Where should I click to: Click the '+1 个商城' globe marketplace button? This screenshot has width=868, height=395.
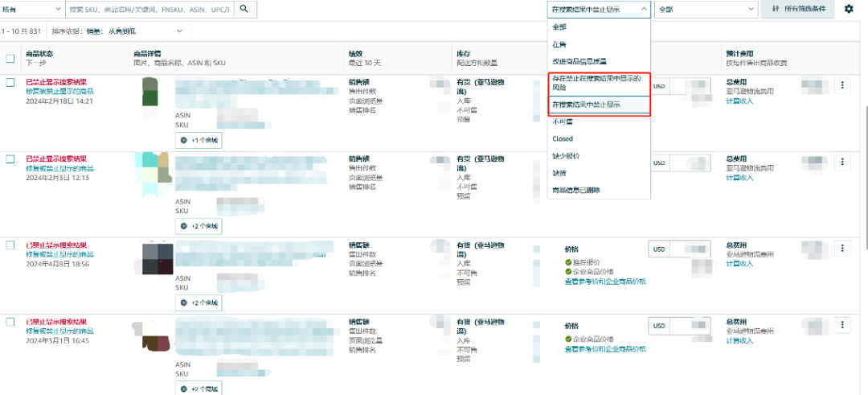199,139
